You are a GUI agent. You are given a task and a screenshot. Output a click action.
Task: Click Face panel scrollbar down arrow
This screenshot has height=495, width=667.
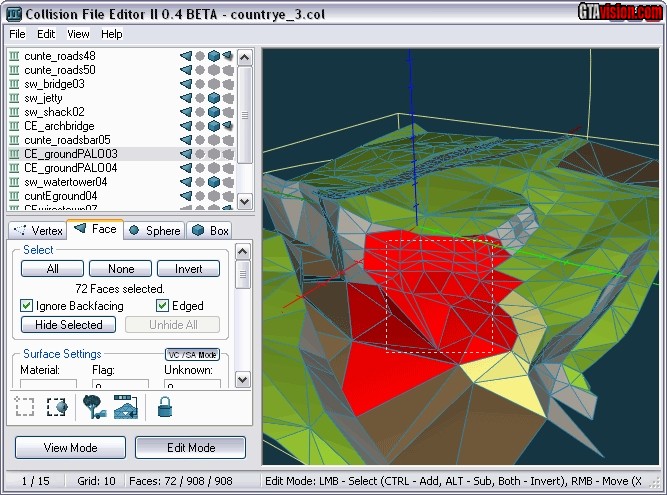pos(242,378)
